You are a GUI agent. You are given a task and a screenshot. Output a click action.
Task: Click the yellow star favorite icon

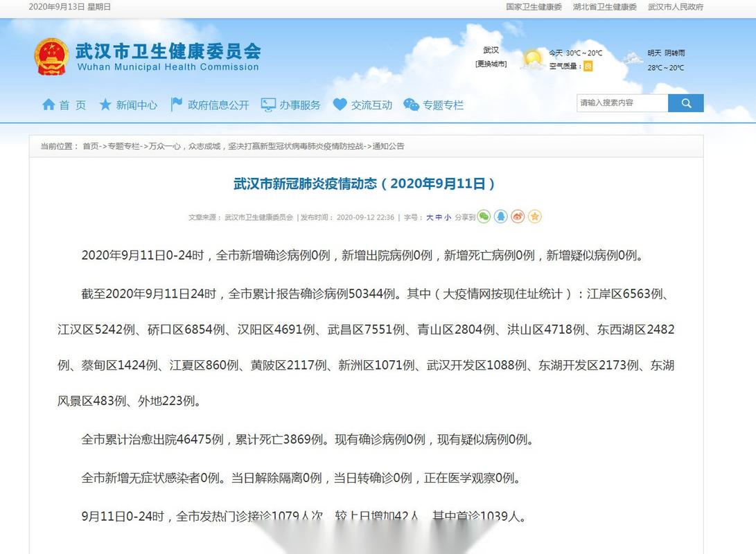pyautogui.click(x=534, y=216)
